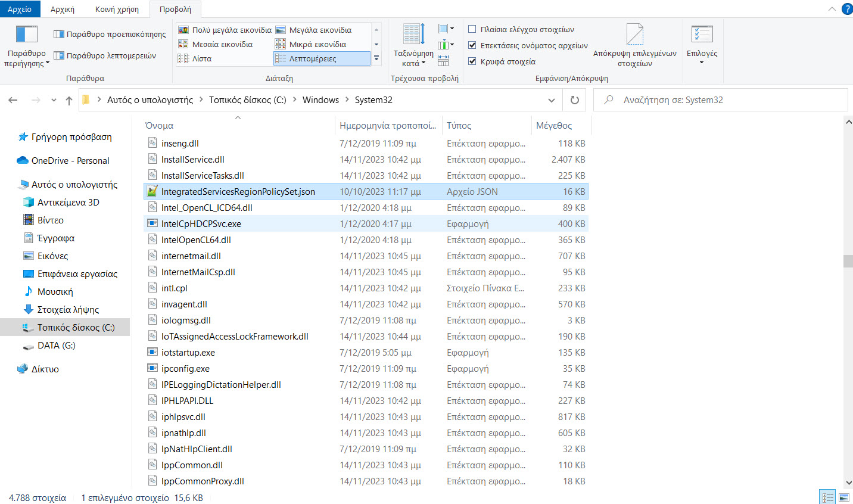Open the Options icon (Επιλογές)
This screenshot has height=504, width=853.
coord(702,35)
